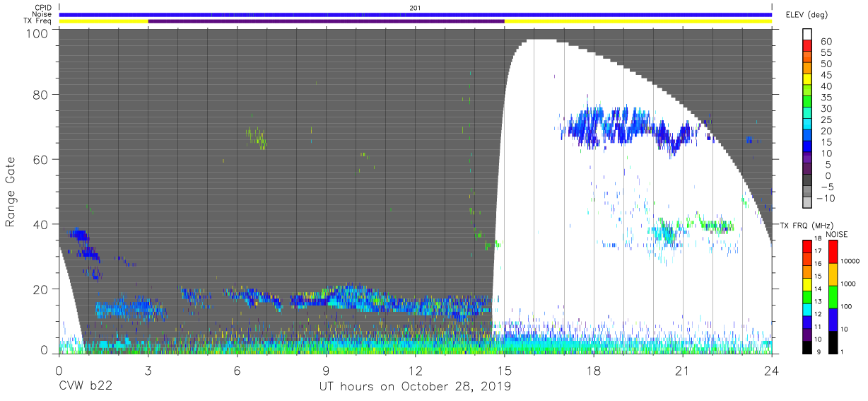This screenshot has height=401, width=868.
Task: Click the 9 tick label on UT hours axis
Action: pos(326,370)
